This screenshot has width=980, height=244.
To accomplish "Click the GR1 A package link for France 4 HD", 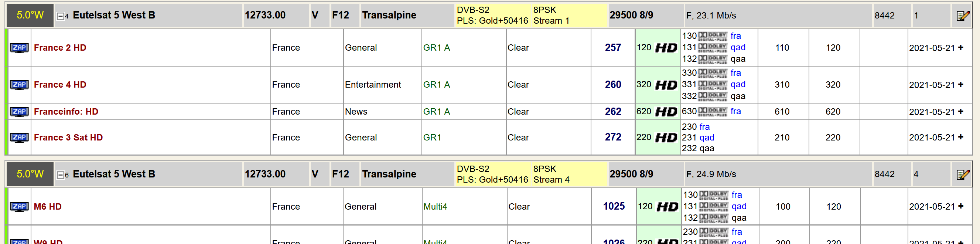I will (x=436, y=85).
